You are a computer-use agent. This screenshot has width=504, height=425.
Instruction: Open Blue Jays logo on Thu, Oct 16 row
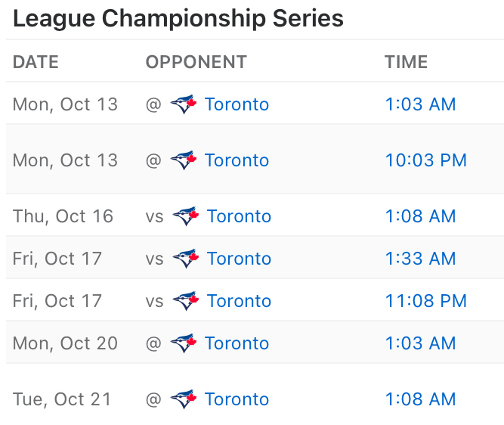point(185,216)
